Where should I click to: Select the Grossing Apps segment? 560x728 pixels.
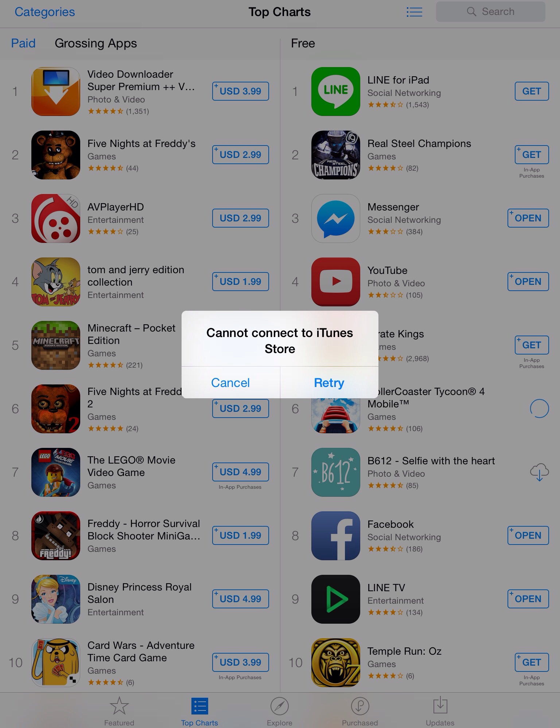(x=96, y=43)
